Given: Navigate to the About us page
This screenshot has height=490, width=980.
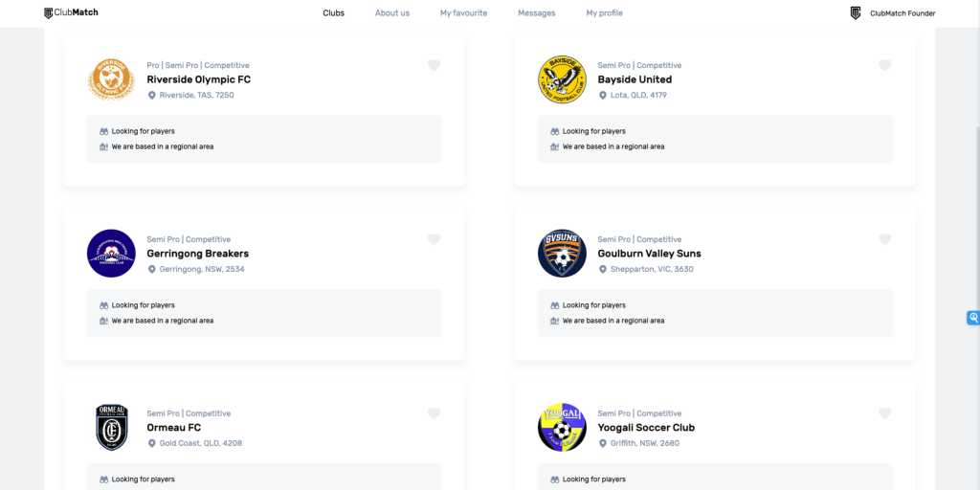Looking at the screenshot, I should click(x=392, y=13).
